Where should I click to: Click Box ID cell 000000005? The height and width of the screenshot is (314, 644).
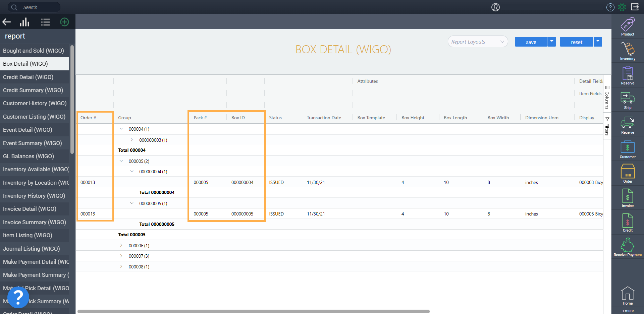242,214
